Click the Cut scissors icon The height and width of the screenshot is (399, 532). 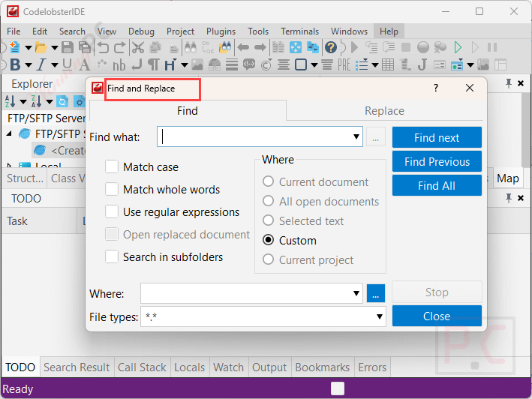pos(138,47)
